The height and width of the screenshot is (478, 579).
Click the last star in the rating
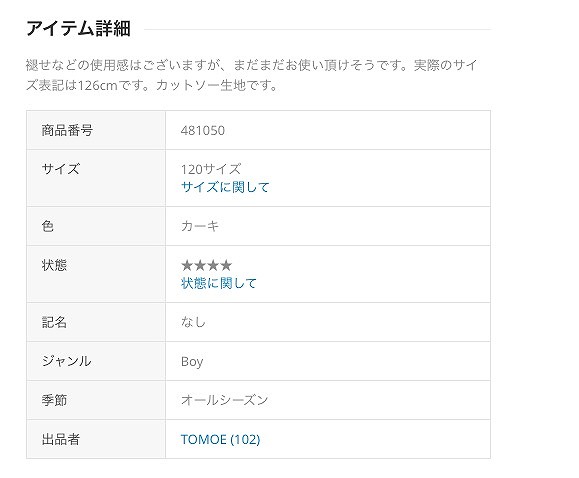[226, 265]
